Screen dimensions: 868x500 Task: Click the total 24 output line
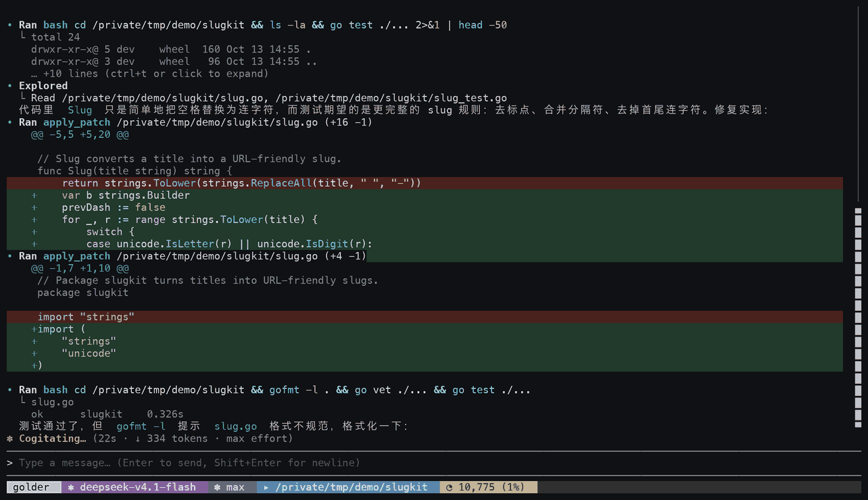55,37
